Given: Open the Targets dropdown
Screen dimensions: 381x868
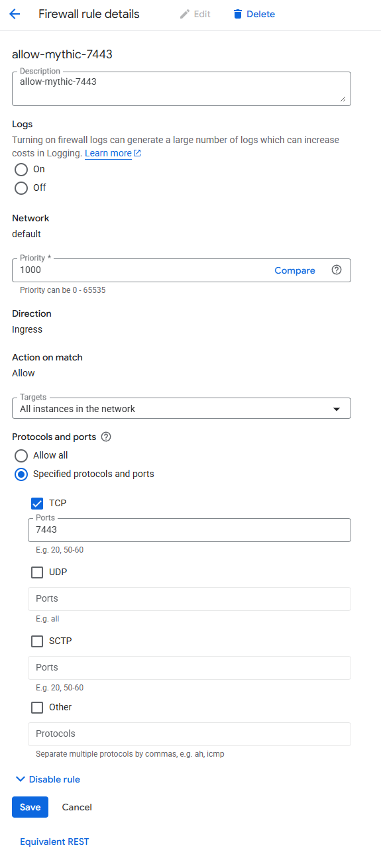Looking at the screenshot, I should [182, 409].
